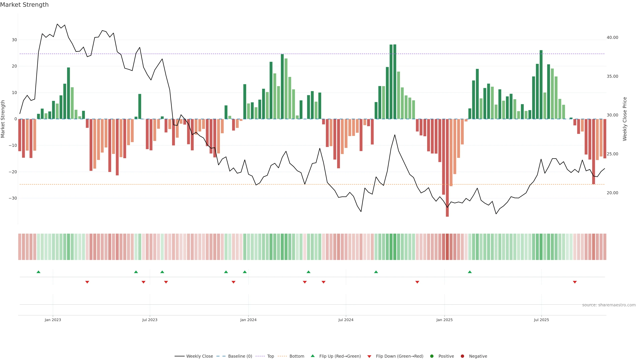Viewport: 644px width, 362px height.
Task: Click green Flip Up legend triangle
Action: point(312,356)
